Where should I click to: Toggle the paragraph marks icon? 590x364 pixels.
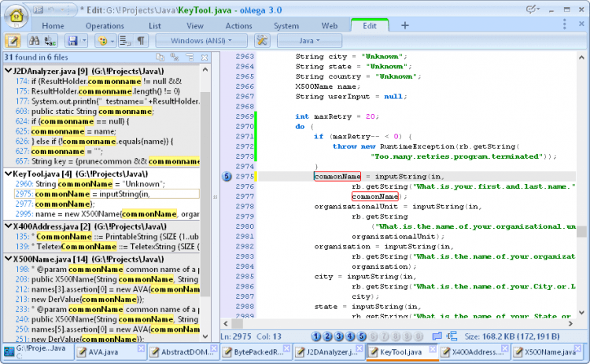click(141, 40)
